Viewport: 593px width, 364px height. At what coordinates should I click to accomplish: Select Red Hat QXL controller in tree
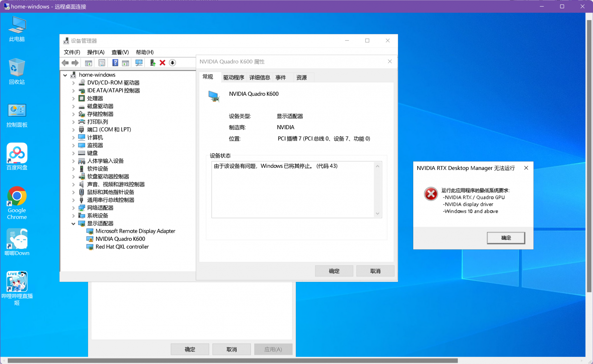pos(122,247)
